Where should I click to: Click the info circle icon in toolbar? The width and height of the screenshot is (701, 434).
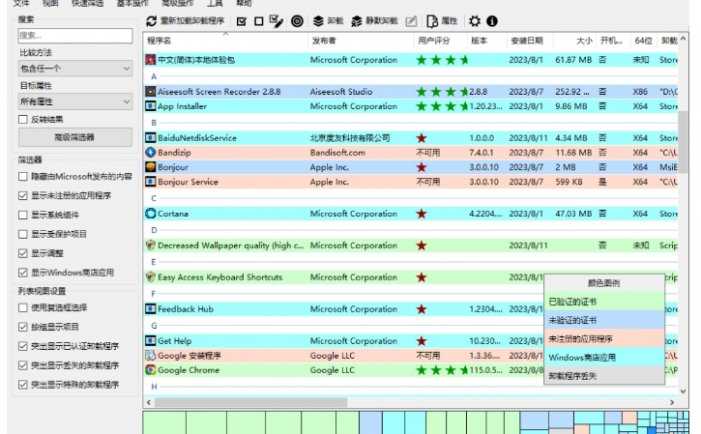point(492,20)
